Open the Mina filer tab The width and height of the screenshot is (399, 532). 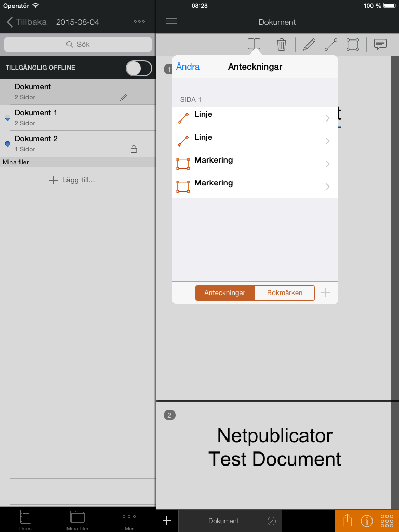[x=77, y=520]
